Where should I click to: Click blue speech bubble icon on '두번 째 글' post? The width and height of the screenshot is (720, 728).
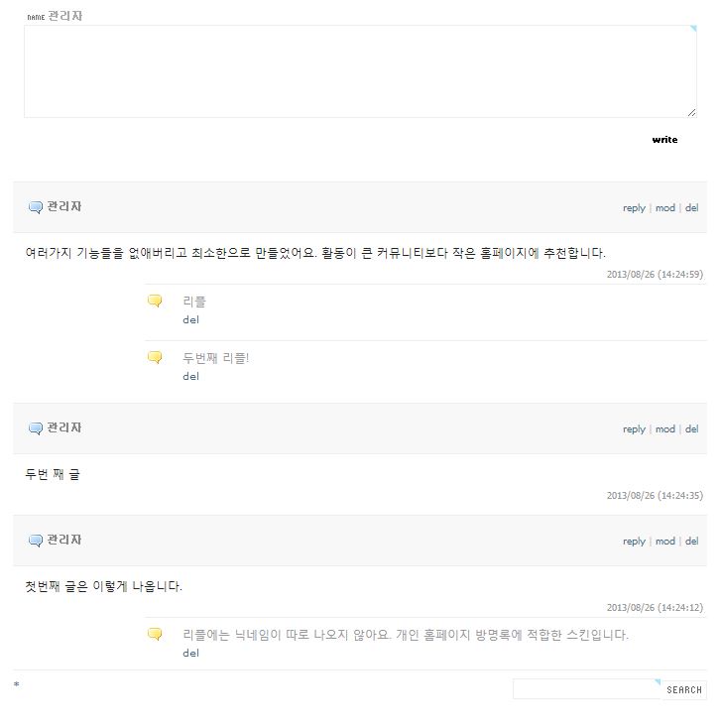[x=36, y=428]
